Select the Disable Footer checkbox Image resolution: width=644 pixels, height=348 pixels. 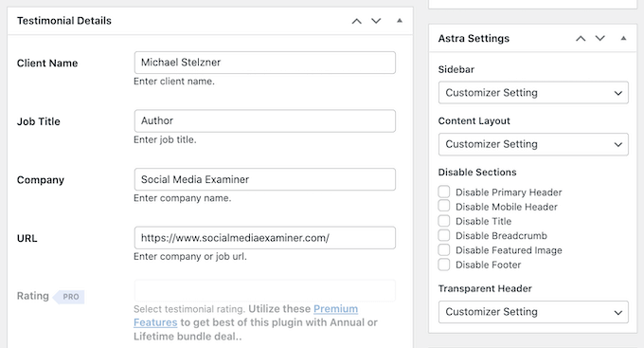(443, 265)
